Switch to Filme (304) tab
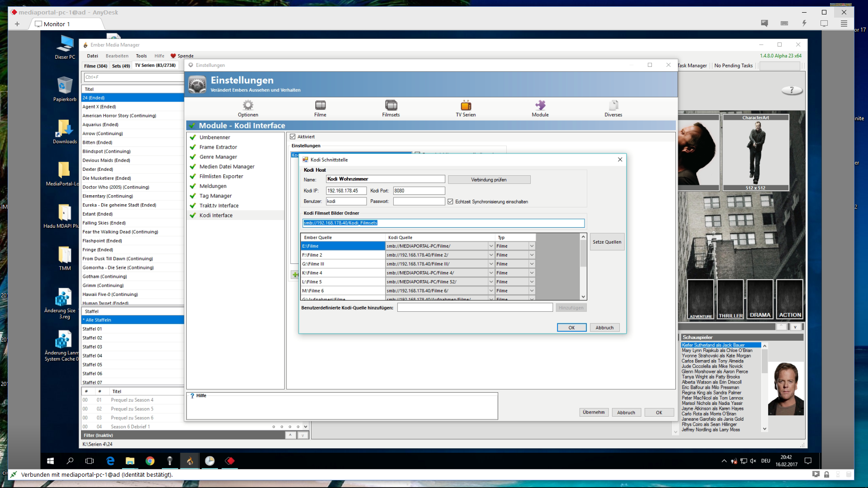 coord(95,66)
